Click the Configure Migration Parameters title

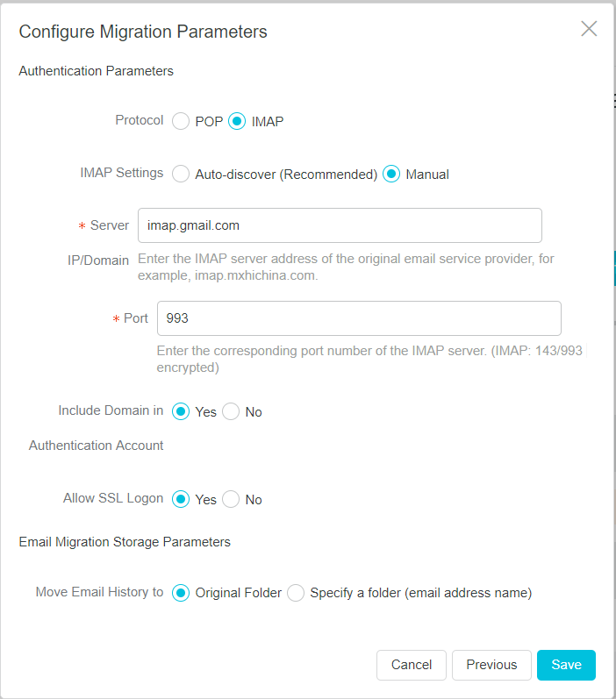coord(143,32)
